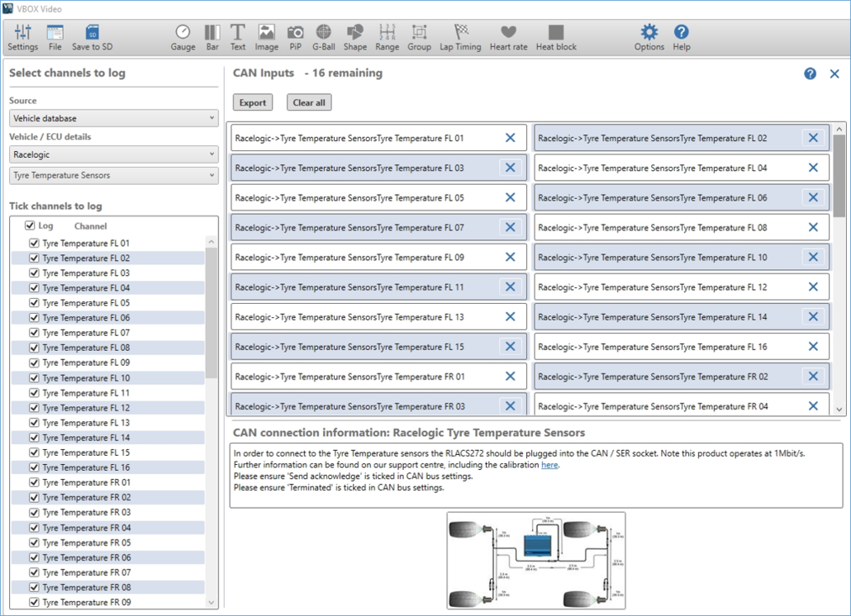The width and height of the screenshot is (851, 616).
Task: Insert an Image element
Action: coord(267,37)
